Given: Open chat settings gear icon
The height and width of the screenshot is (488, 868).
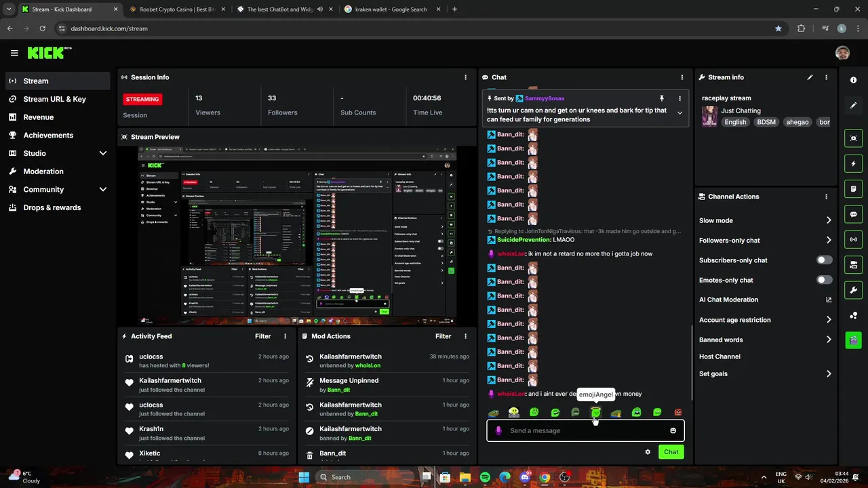Looking at the screenshot, I should point(648,452).
